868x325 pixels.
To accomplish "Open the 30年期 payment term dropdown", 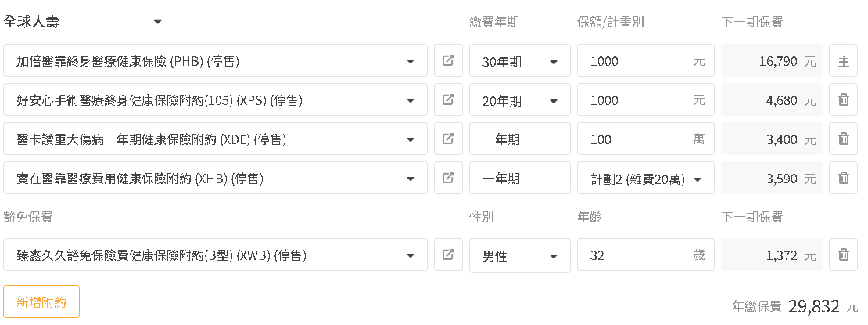I will pyautogui.click(x=520, y=60).
